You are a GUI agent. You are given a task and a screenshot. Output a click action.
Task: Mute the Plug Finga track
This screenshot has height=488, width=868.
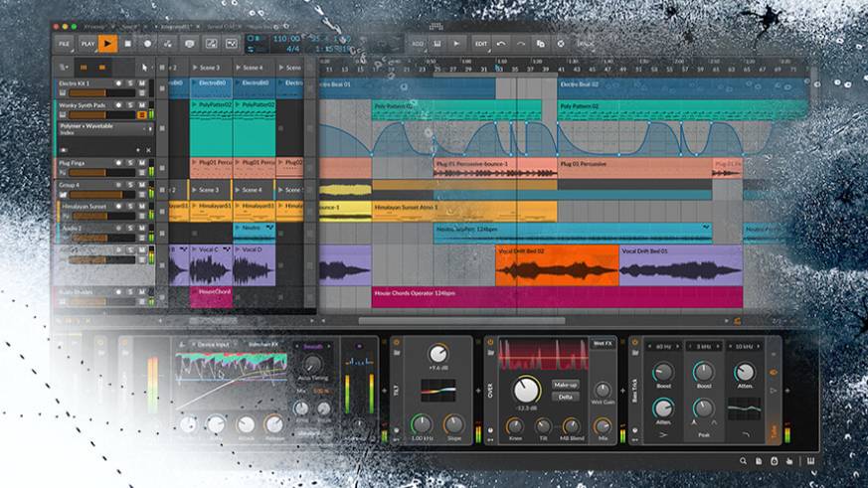tap(142, 163)
